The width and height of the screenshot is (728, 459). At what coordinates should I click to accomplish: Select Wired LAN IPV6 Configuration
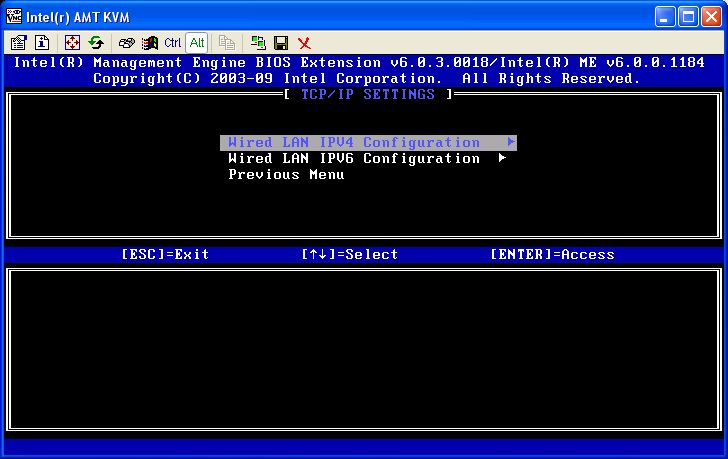coord(354,159)
